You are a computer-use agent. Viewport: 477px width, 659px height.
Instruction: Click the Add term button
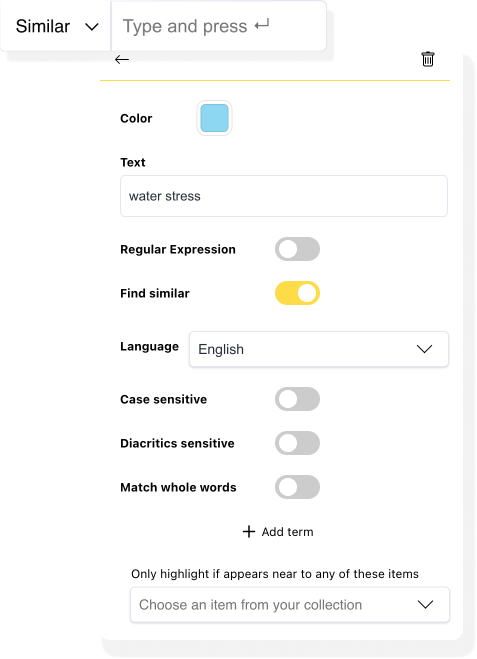[278, 532]
